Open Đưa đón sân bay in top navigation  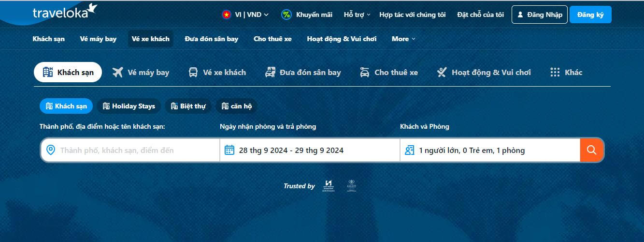point(212,39)
